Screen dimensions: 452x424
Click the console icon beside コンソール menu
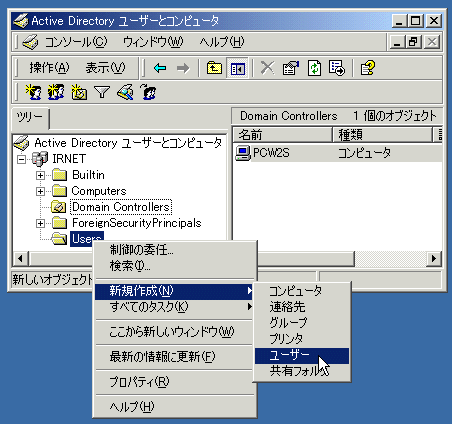(30, 42)
